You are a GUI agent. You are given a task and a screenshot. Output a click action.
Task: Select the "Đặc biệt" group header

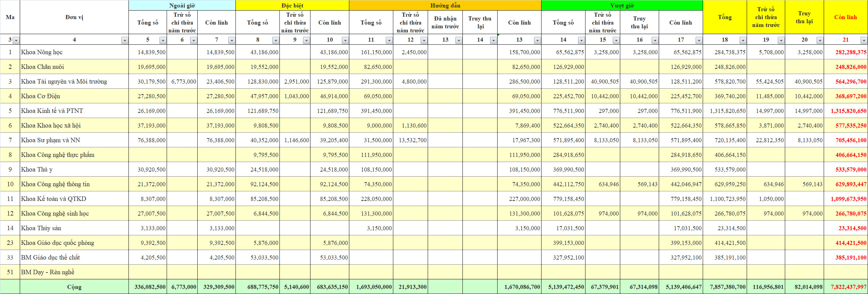point(292,5)
